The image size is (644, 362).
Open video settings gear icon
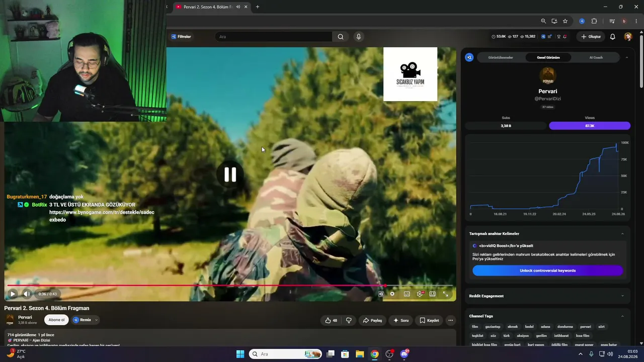point(420,294)
